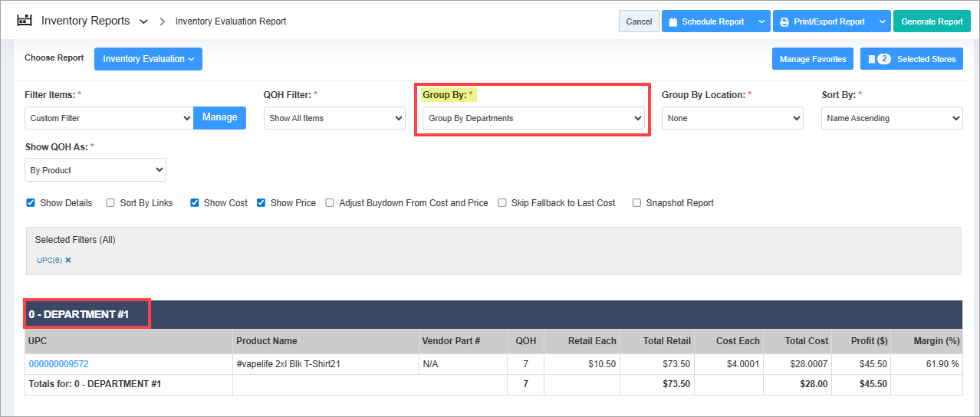This screenshot has height=417, width=980.
Task: Open UPC link 000000009572
Action: click(58, 364)
